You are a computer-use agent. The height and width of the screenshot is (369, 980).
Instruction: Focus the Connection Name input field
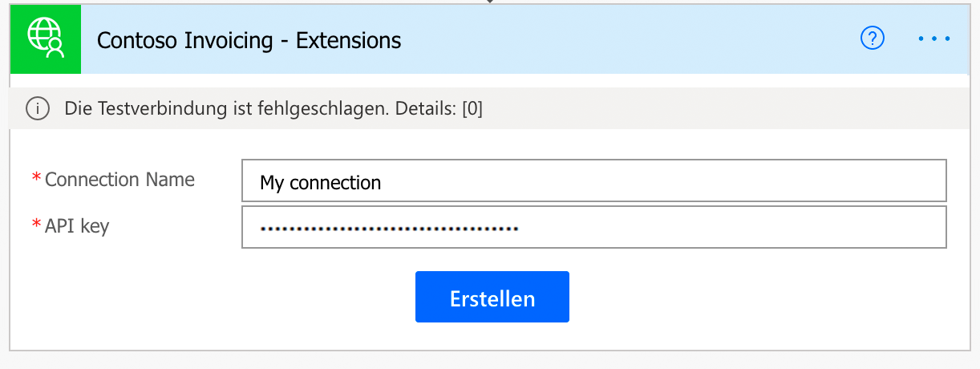tap(593, 181)
